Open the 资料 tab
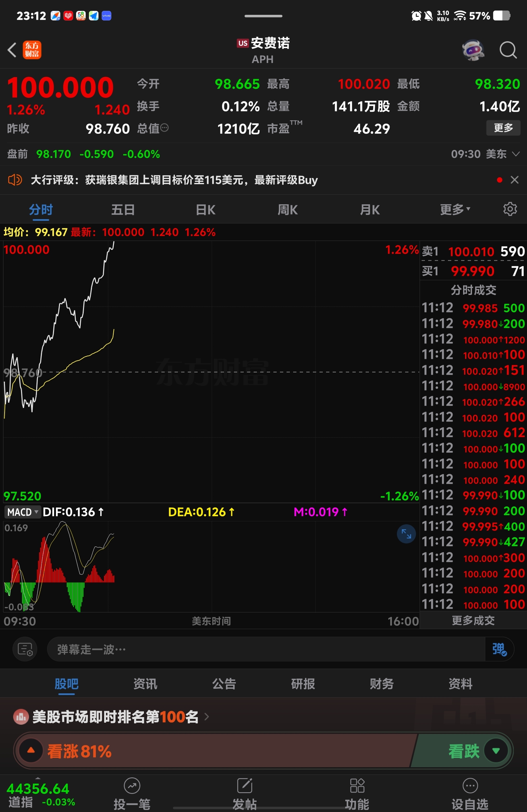 click(460, 683)
